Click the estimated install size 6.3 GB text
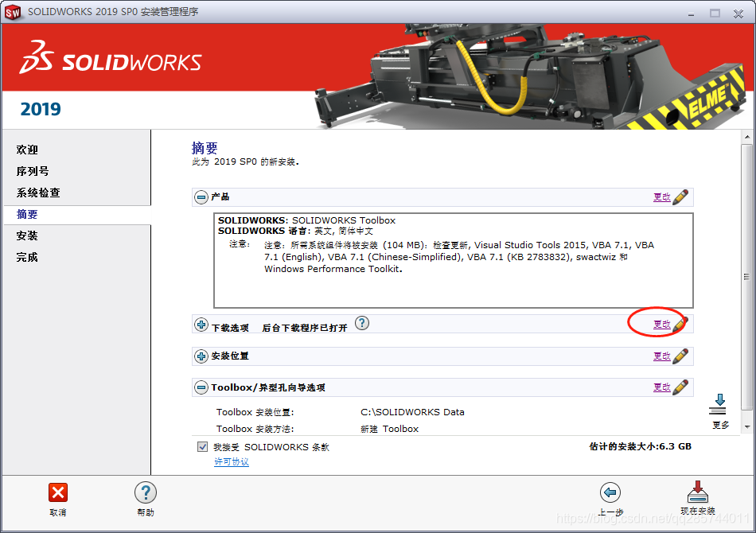 641,446
